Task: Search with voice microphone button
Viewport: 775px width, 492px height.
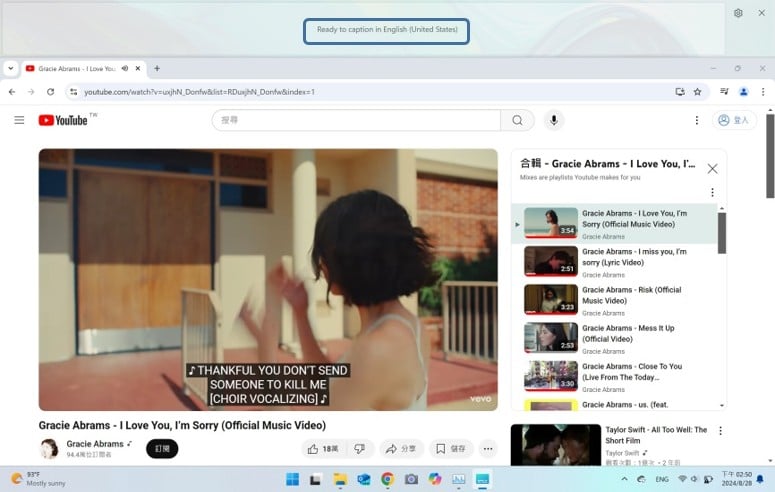Action: [554, 120]
